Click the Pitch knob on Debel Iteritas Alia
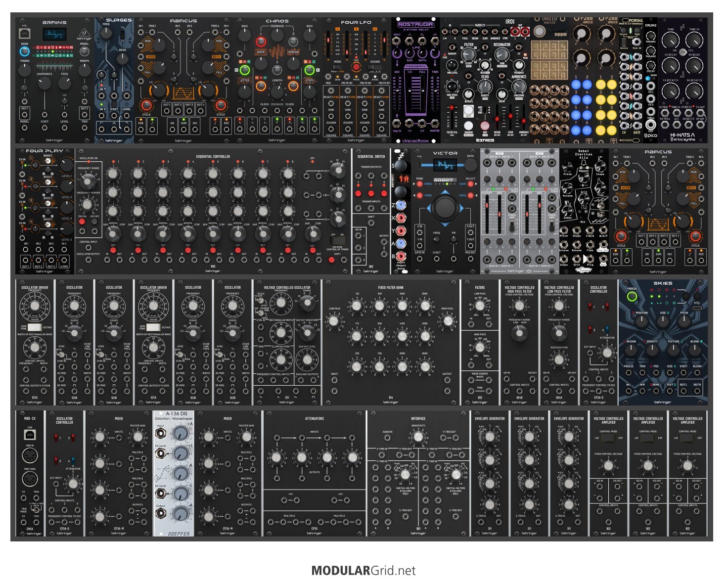 [569, 168]
